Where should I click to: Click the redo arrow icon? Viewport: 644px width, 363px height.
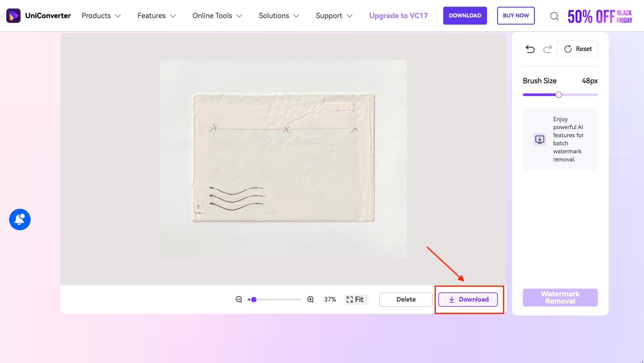tap(547, 49)
